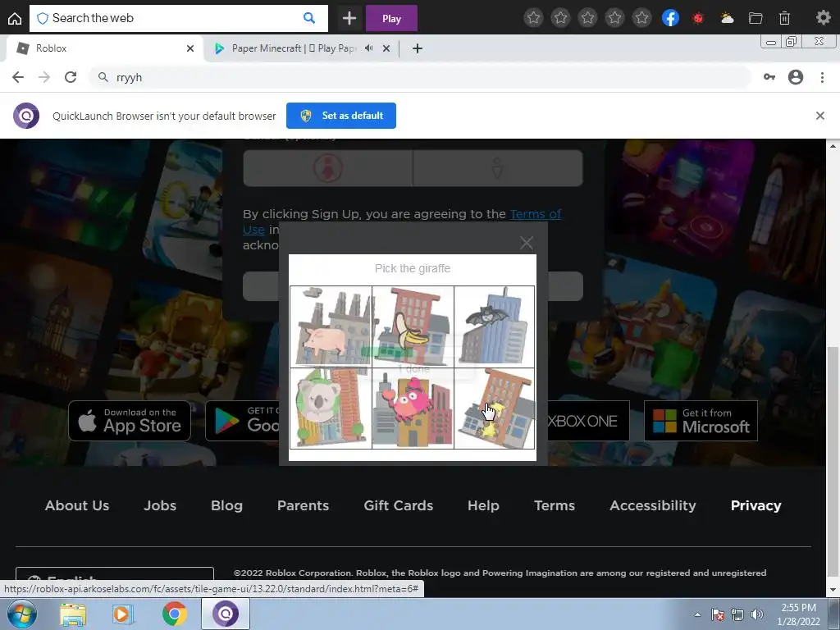The height and width of the screenshot is (630, 840).
Task: Pick the giraffe tile in captcha
Action: 495,409
